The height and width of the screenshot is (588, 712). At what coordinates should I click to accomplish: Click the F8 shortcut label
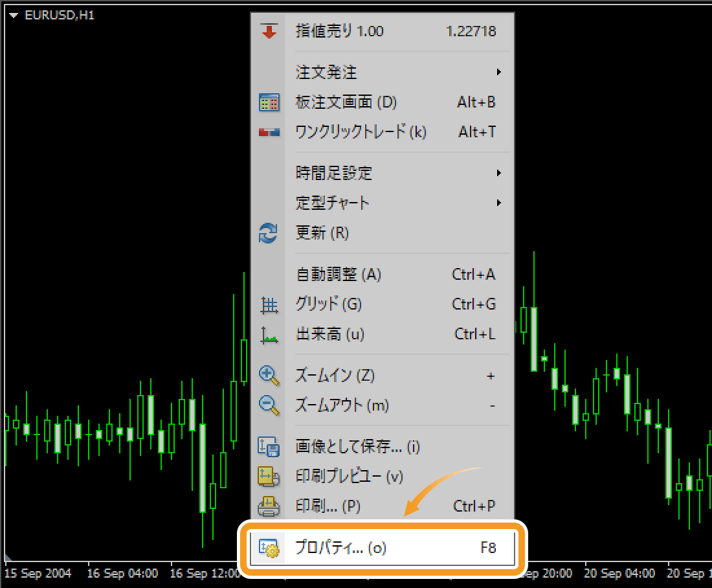(488, 548)
